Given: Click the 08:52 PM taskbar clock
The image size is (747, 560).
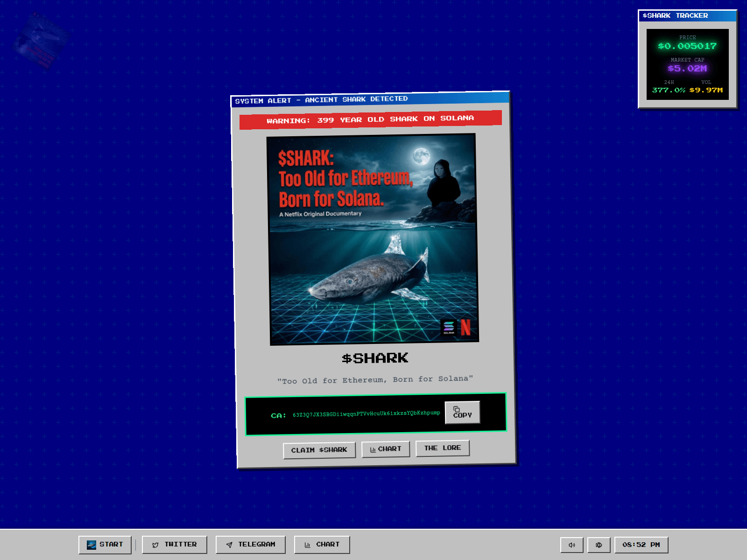Looking at the screenshot, I should [x=641, y=545].
